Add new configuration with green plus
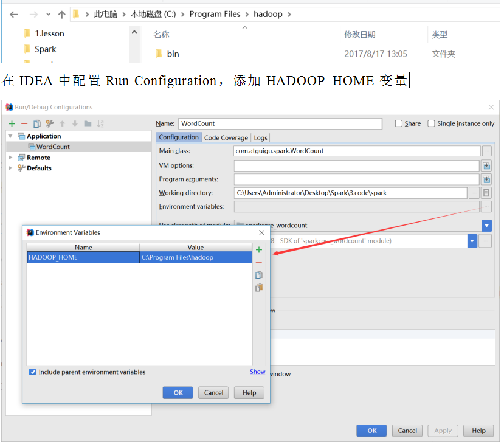 click(12, 124)
